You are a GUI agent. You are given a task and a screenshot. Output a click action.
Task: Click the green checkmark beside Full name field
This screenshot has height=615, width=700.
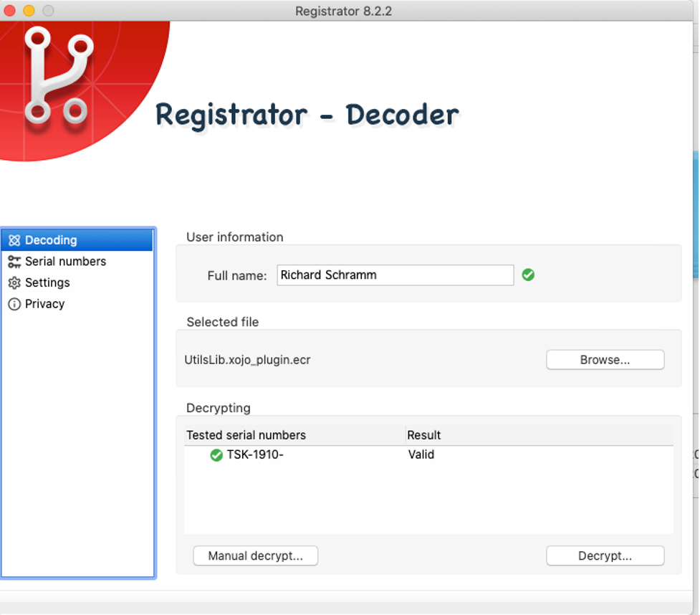pos(528,275)
